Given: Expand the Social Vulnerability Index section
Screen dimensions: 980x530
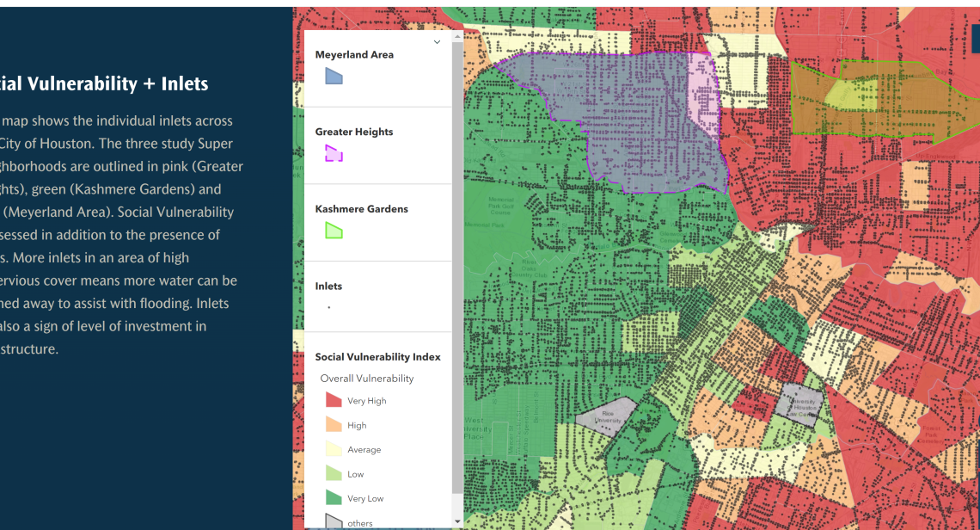Looking at the screenshot, I should point(377,357).
